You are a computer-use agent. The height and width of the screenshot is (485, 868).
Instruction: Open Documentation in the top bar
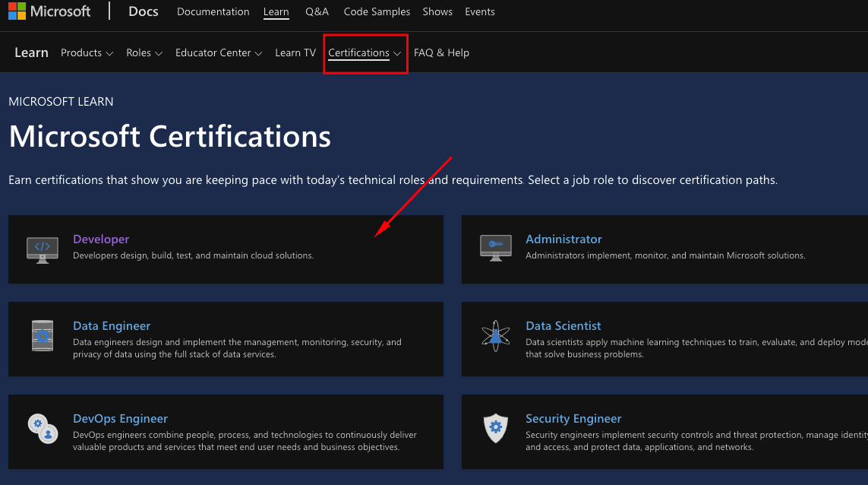(x=213, y=11)
